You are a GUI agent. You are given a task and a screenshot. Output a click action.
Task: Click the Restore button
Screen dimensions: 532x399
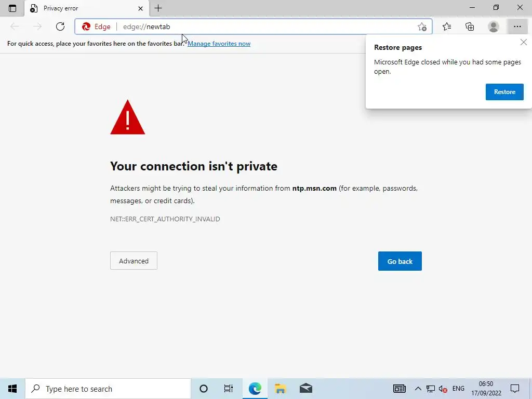pos(504,92)
